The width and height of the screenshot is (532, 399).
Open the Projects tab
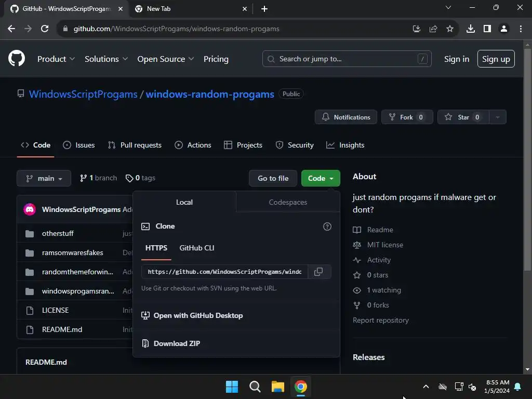pos(243,145)
